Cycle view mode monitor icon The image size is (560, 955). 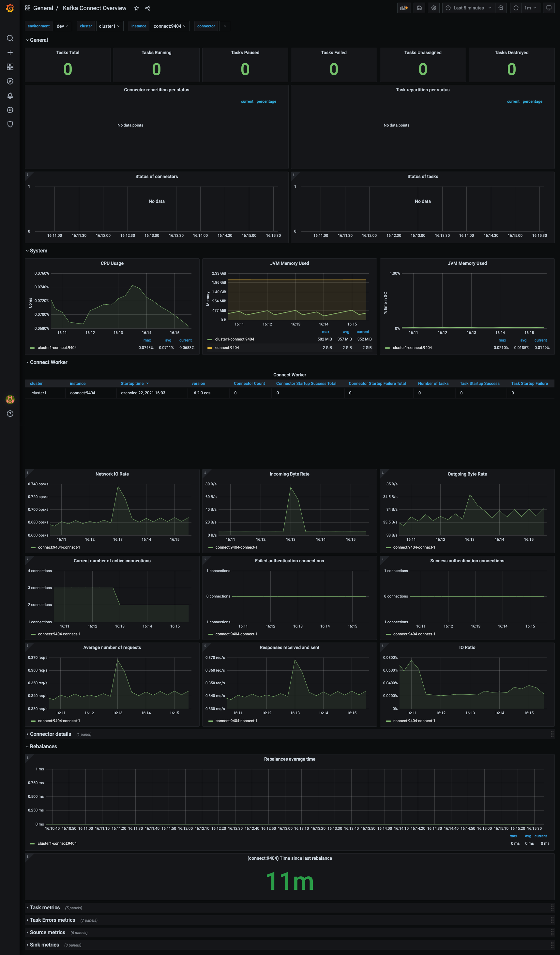tap(549, 8)
